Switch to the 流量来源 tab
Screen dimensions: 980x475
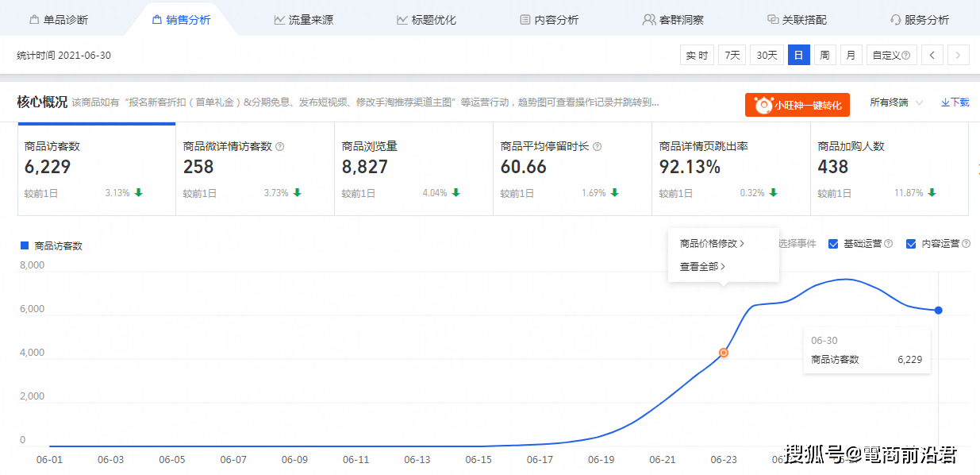303,20
